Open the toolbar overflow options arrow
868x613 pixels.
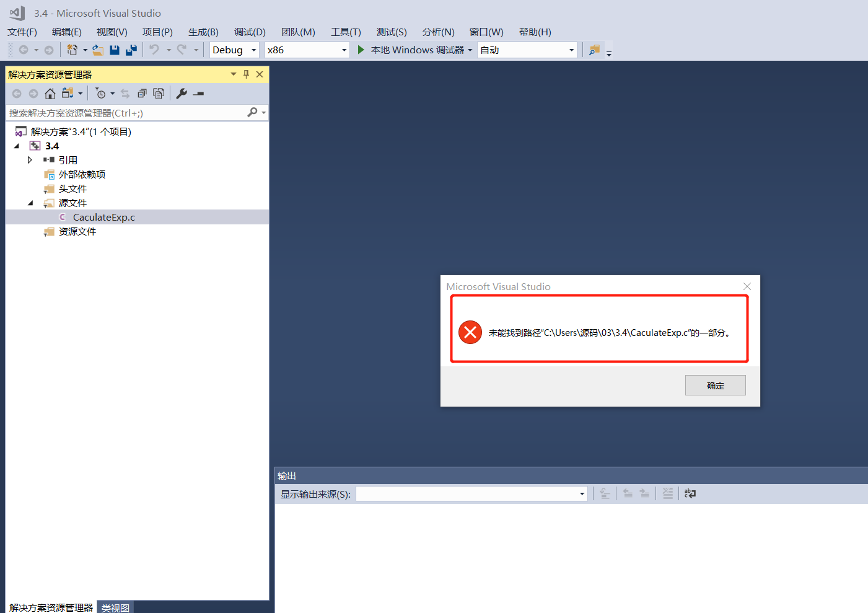[609, 54]
